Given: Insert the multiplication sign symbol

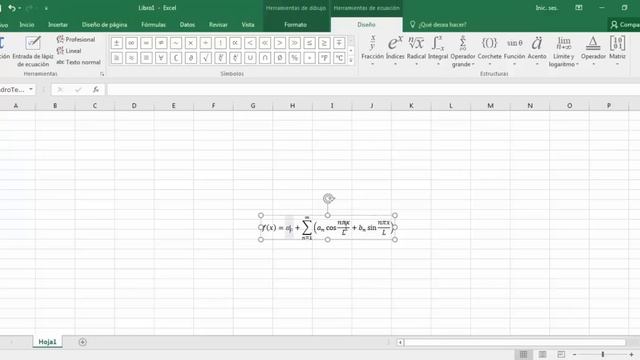Looking at the screenshot, I should [x=191, y=43].
